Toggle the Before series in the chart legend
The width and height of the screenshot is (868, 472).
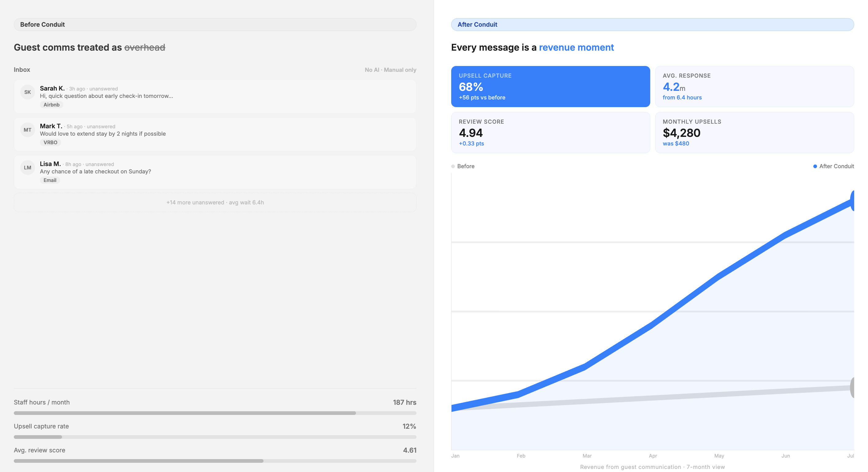click(463, 166)
